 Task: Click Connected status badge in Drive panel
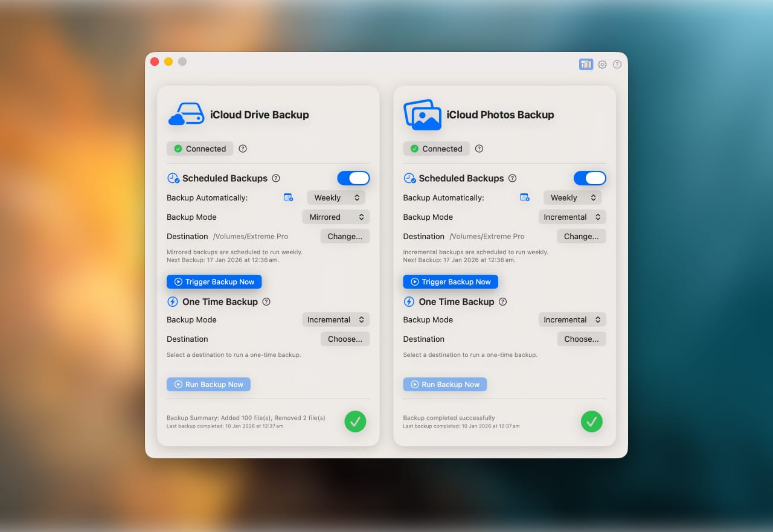200,149
